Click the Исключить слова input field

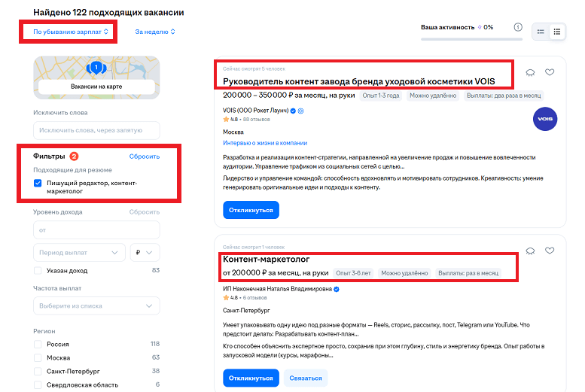(x=96, y=131)
